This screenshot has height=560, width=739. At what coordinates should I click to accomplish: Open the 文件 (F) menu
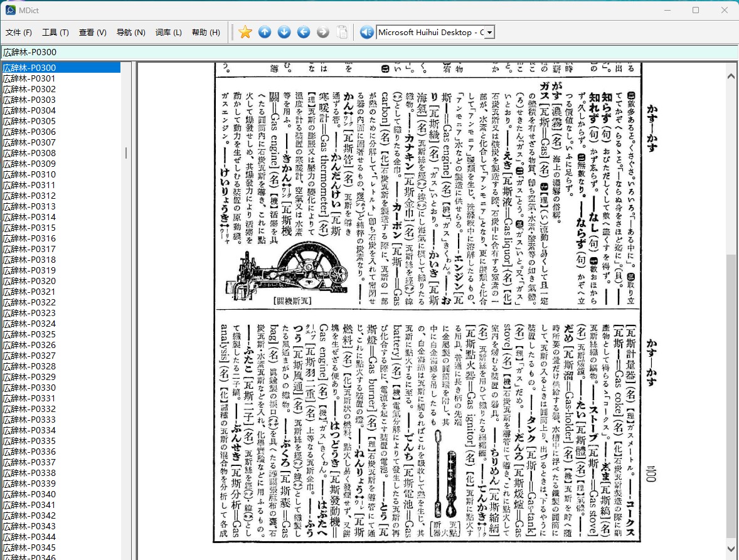tap(18, 33)
